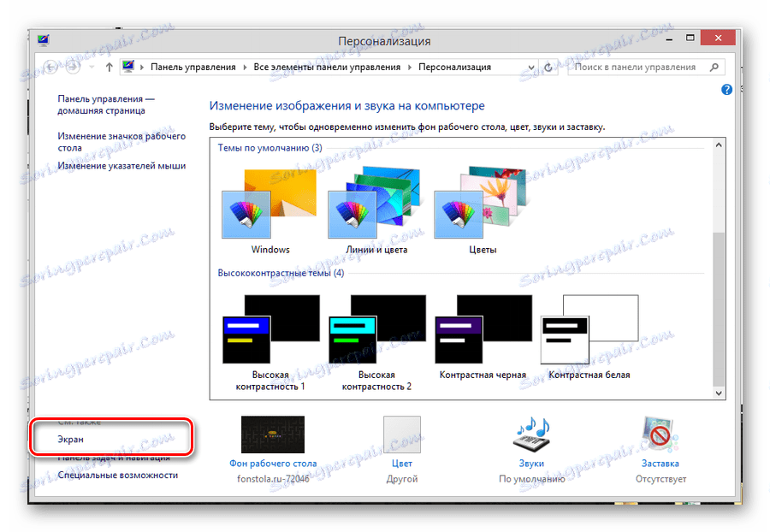The height and width of the screenshot is (532, 770).
Task: Click the Звуки link text
Action: pyautogui.click(x=532, y=464)
